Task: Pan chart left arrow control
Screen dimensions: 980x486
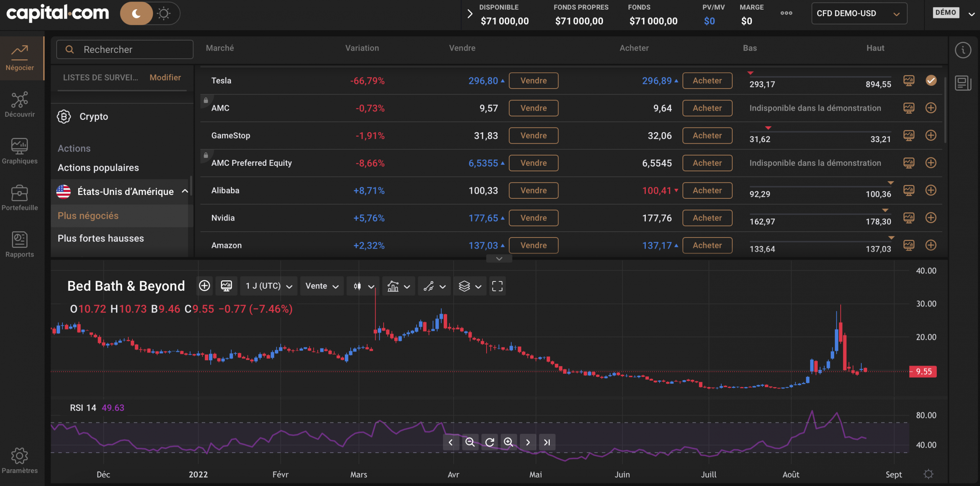Action: [x=451, y=442]
